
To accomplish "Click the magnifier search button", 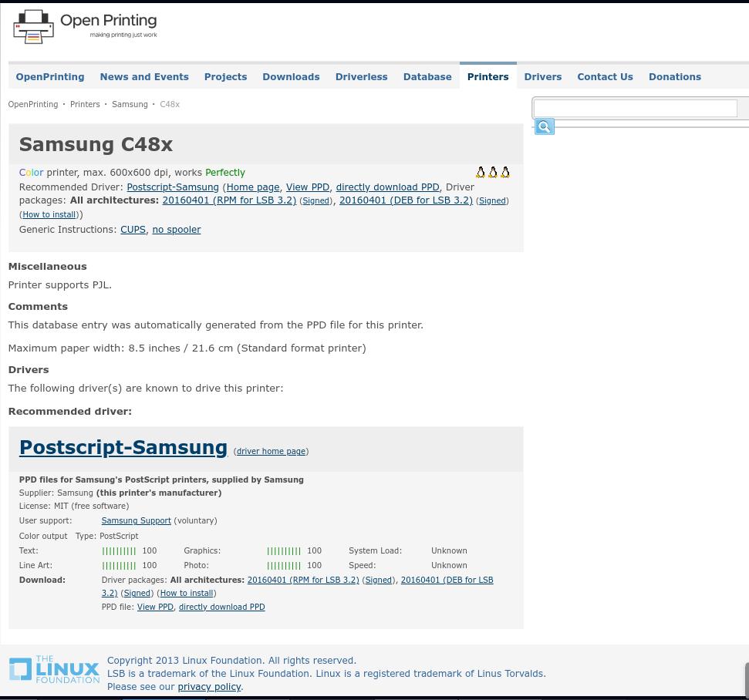I will tap(544, 126).
